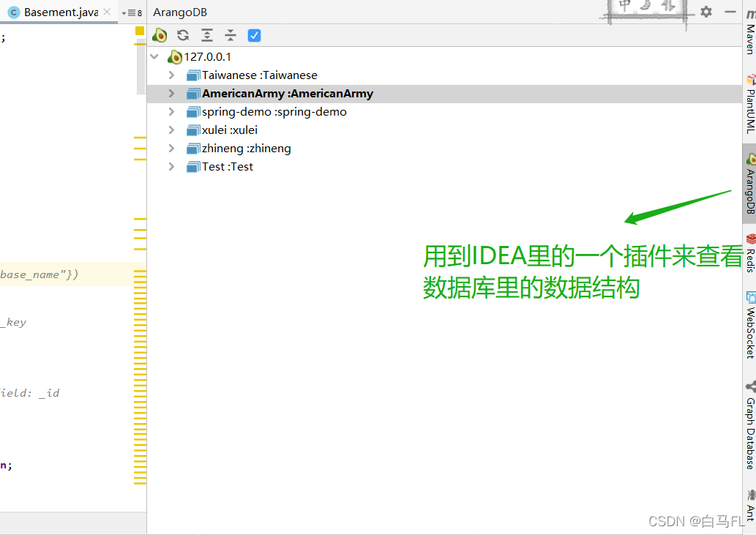Click the Test database folder icon
The image size is (756, 535).
pyautogui.click(x=193, y=167)
